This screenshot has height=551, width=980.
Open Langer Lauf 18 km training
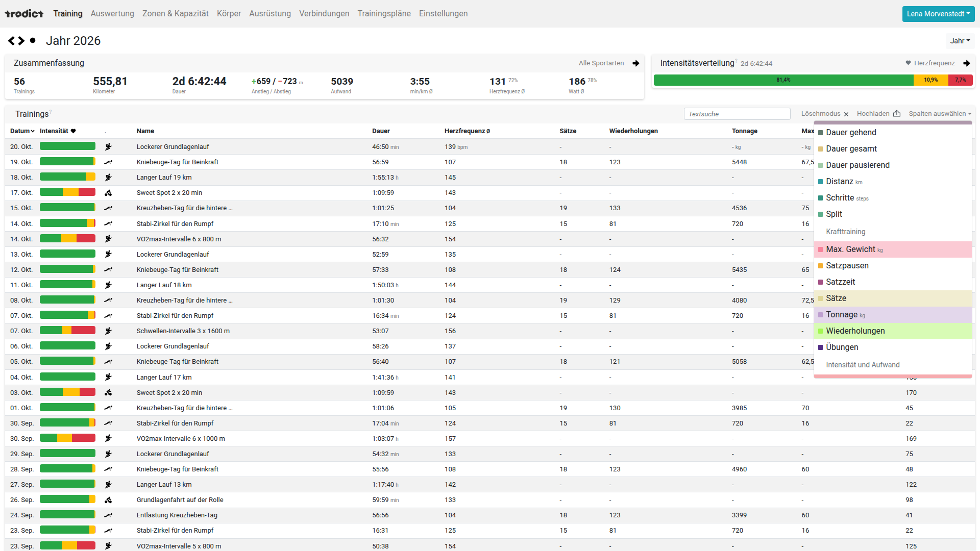tap(164, 285)
